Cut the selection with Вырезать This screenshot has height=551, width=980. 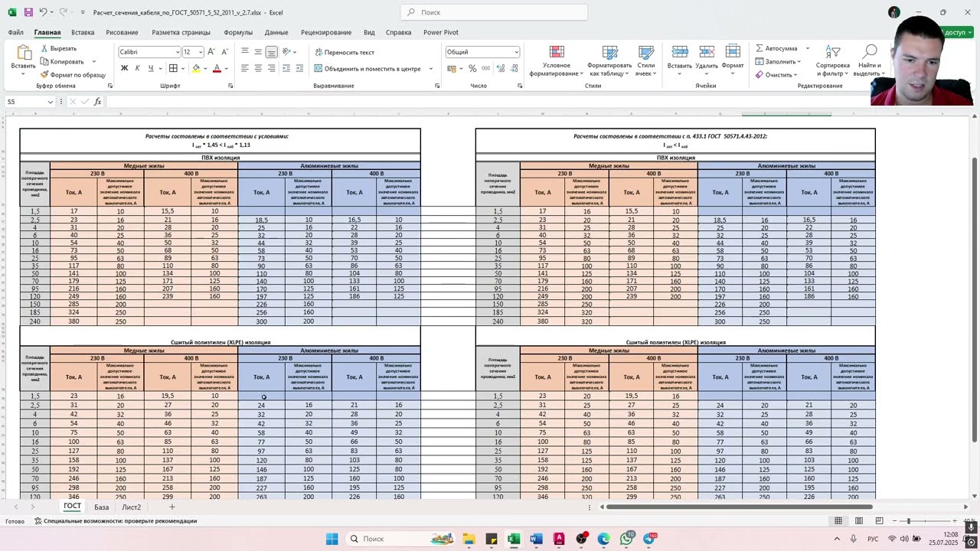pyautogui.click(x=58, y=49)
